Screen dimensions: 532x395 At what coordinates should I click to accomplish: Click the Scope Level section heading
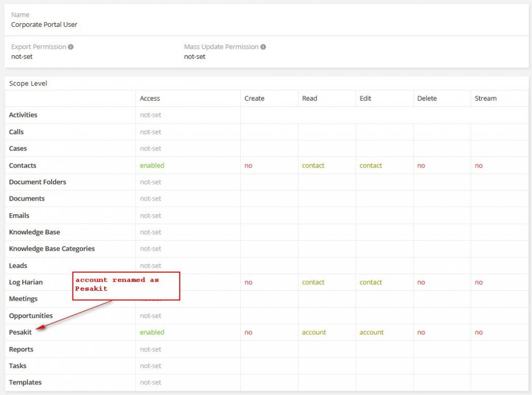point(28,84)
